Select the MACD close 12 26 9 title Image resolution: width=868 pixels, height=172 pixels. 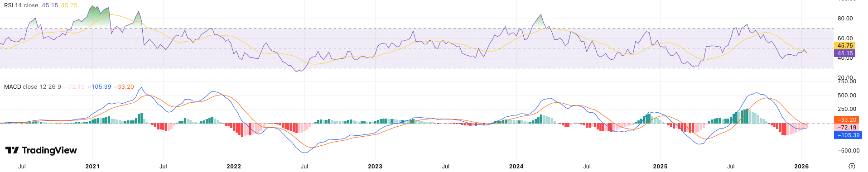pos(33,86)
